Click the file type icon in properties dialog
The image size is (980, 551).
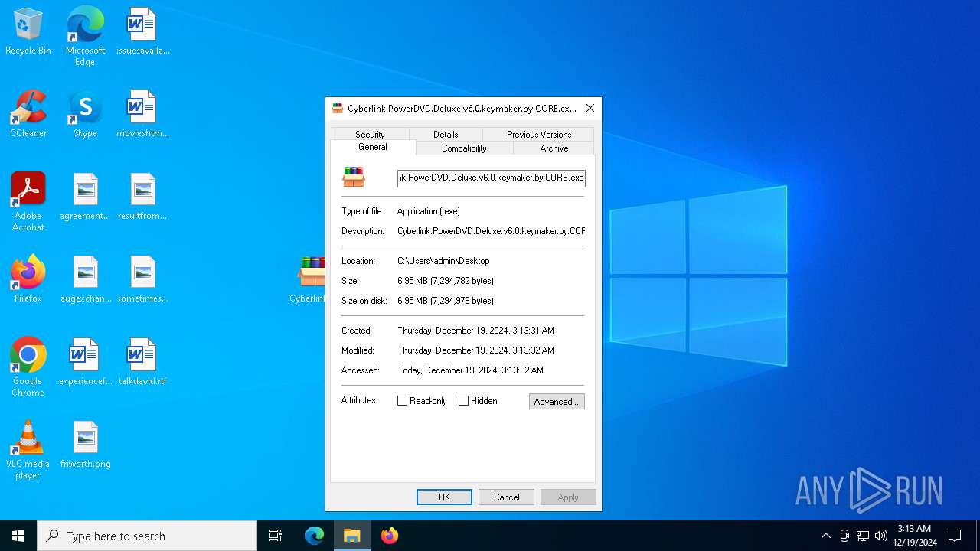[x=354, y=177]
